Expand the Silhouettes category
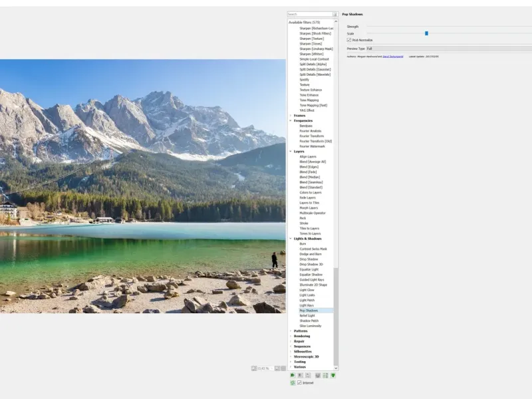 click(291, 352)
